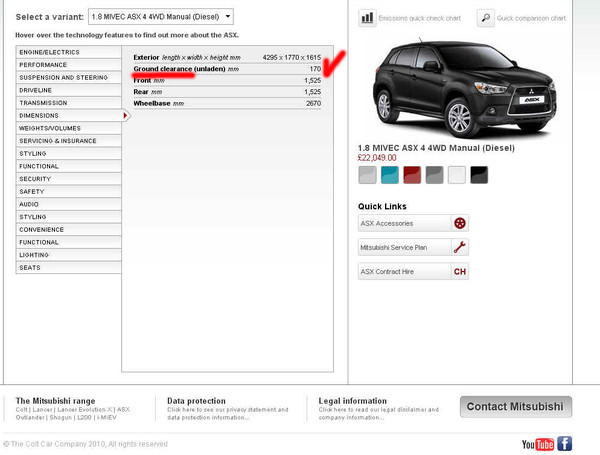Click the black ASX car image
The height and width of the screenshot is (455, 600).
click(x=465, y=88)
